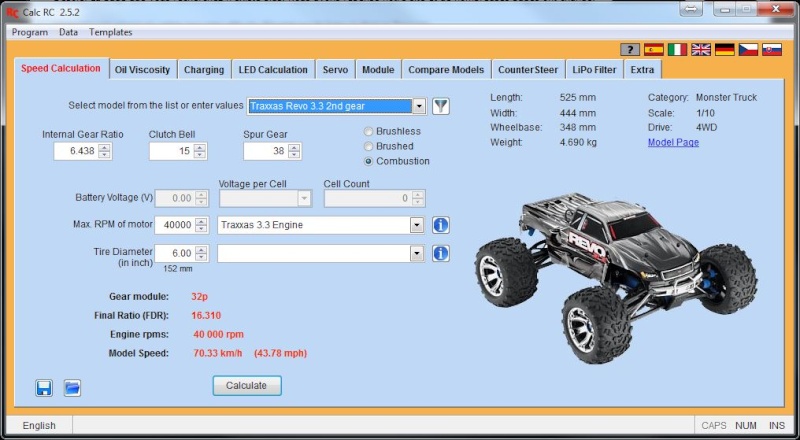Show info for Max RPM of motor

click(x=441, y=225)
